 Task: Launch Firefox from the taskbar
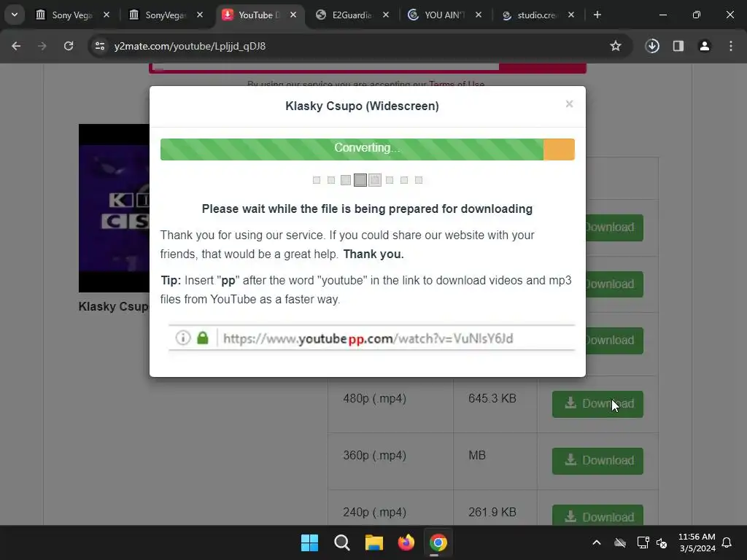pyautogui.click(x=406, y=542)
